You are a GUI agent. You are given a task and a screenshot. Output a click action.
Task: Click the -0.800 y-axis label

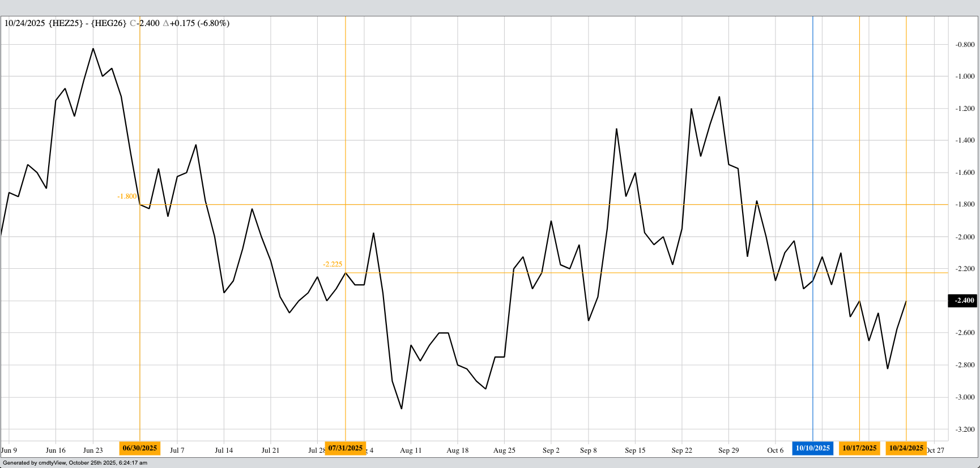[965, 45]
